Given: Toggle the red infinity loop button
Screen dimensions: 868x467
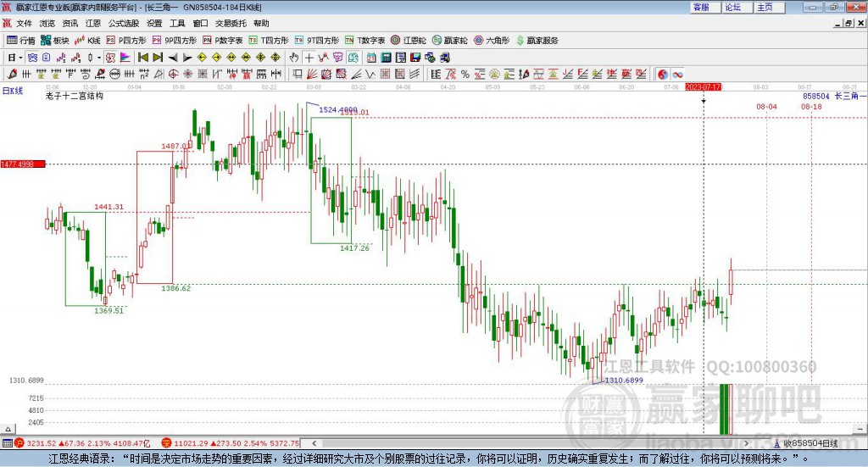Looking at the screenshot, I should point(677,74).
